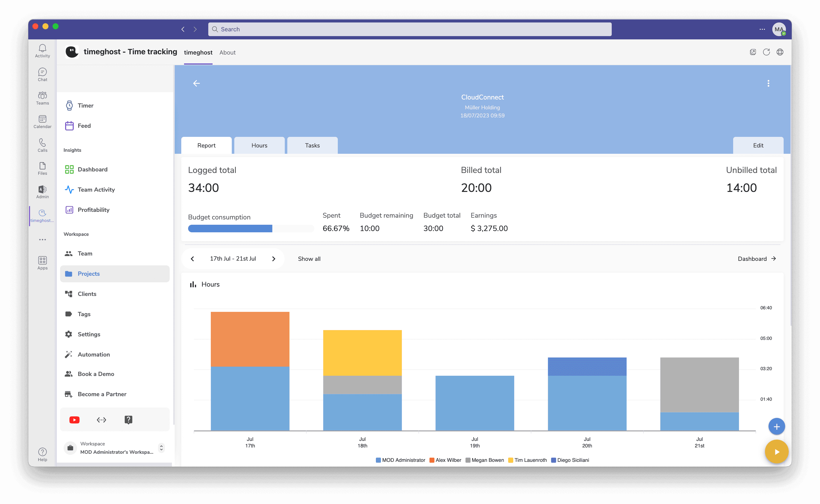Screen dimensions: 820x504
Task: Open Teams section in the rail
Action: pos(42,98)
